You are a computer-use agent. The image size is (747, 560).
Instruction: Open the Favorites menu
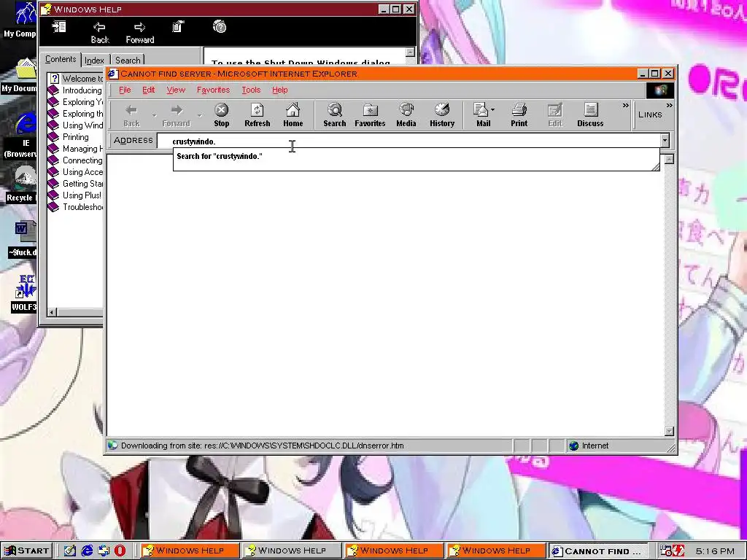click(x=213, y=90)
